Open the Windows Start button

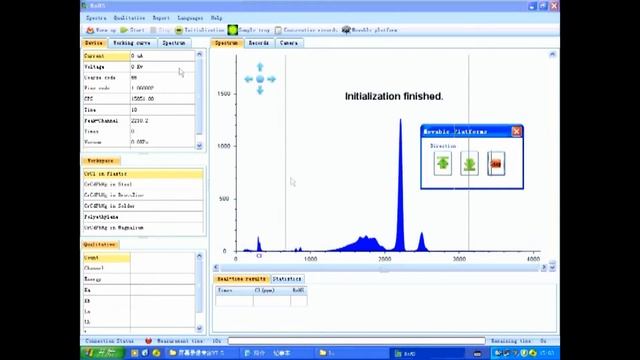pos(102,353)
